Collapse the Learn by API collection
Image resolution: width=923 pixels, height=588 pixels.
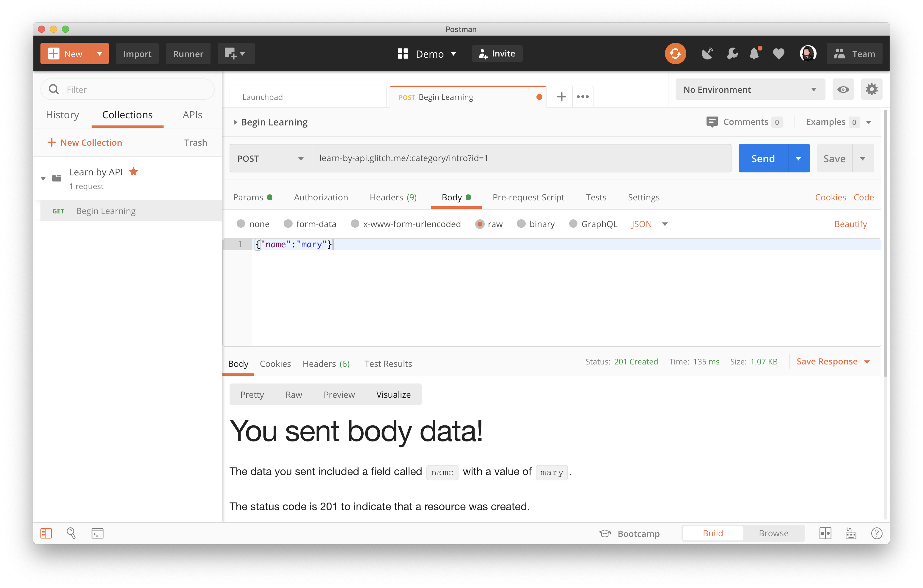43,178
